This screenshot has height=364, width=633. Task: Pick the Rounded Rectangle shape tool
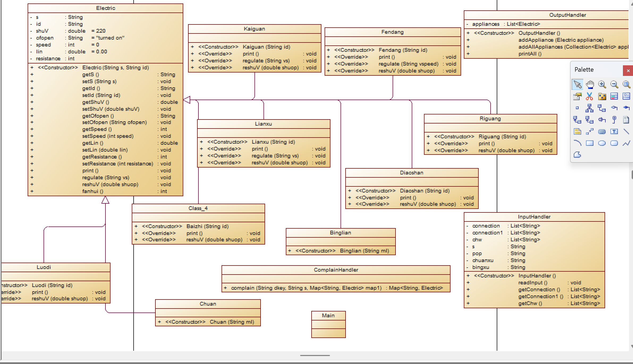pyautogui.click(x=614, y=143)
